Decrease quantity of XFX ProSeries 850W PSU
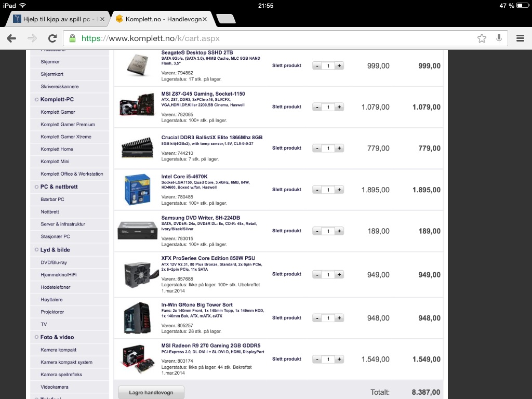This screenshot has width=532, height=399. tap(317, 274)
